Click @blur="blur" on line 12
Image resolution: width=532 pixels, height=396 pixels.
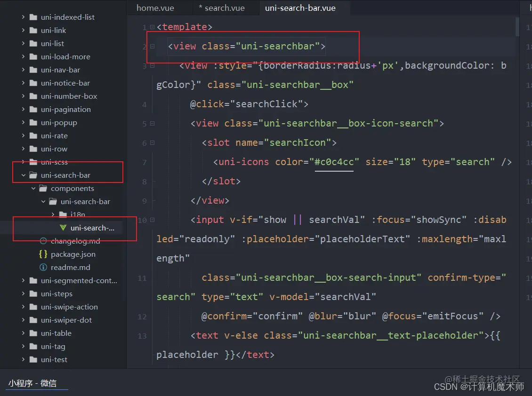(x=342, y=317)
